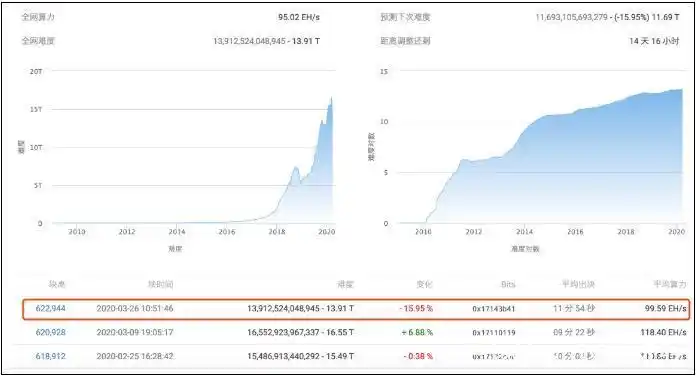Screen dimensions: 696x376
Task: Click 2012 on the left difficulty chart axis
Action: (x=127, y=232)
